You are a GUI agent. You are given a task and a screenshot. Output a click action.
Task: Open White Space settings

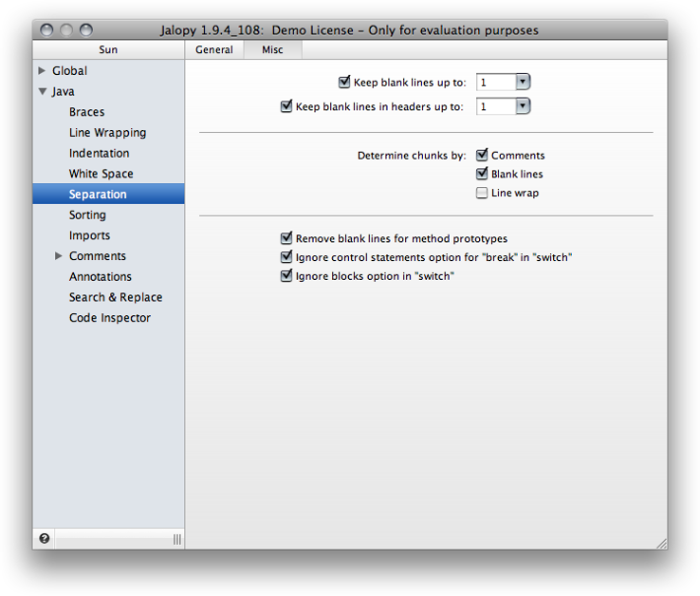click(101, 173)
